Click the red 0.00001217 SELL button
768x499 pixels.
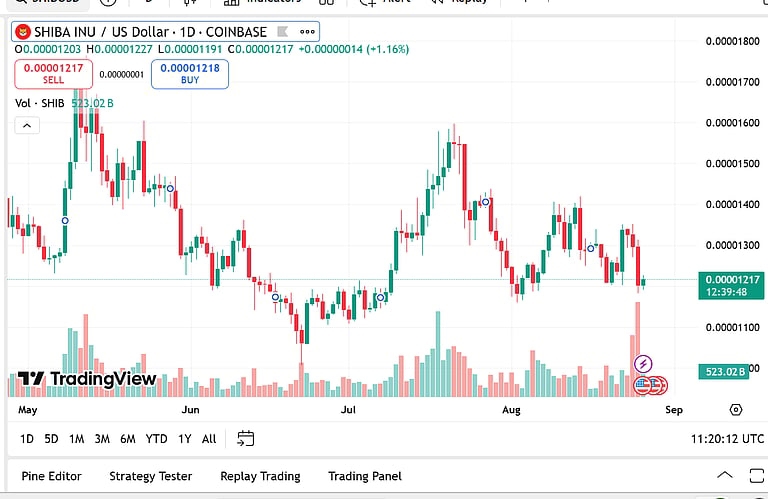53,74
